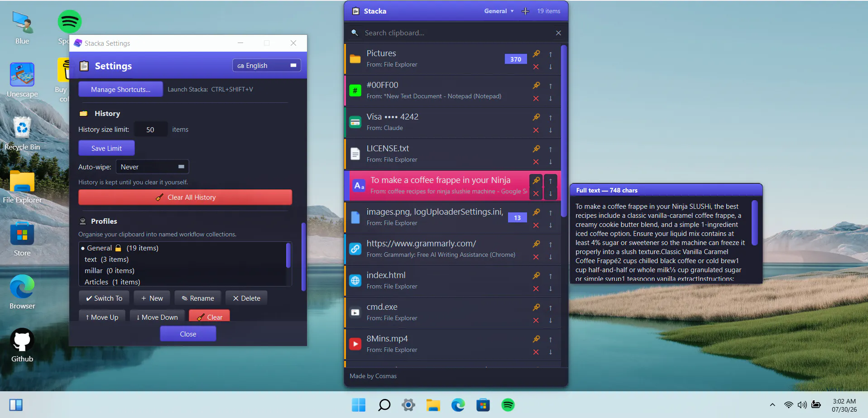
Task: Open the Windows Start menu
Action: tap(359, 405)
